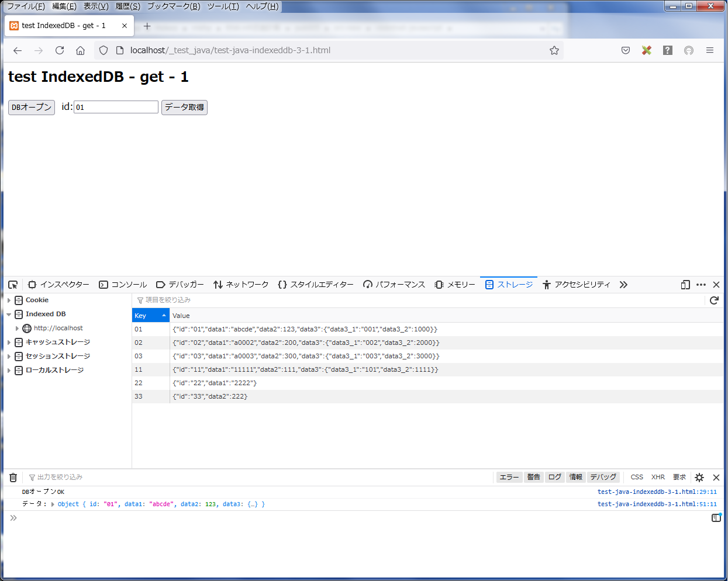Select the row with key 11
The width and height of the screenshot is (728, 581).
[x=428, y=370]
